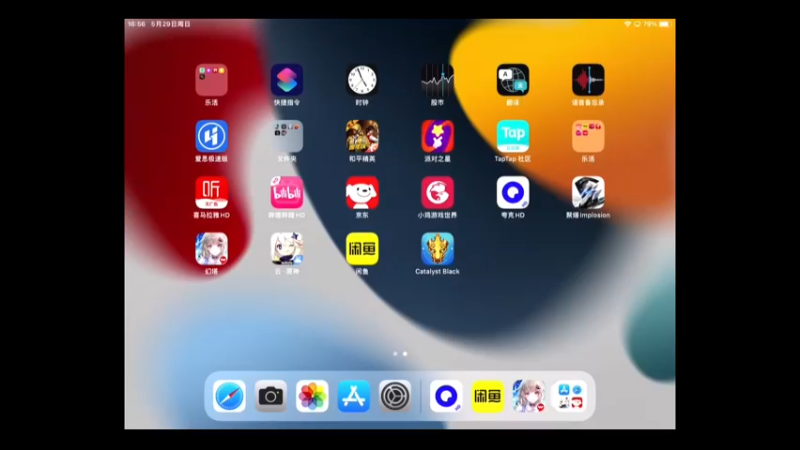Launch the blue 爱思极速版 app

click(211, 136)
